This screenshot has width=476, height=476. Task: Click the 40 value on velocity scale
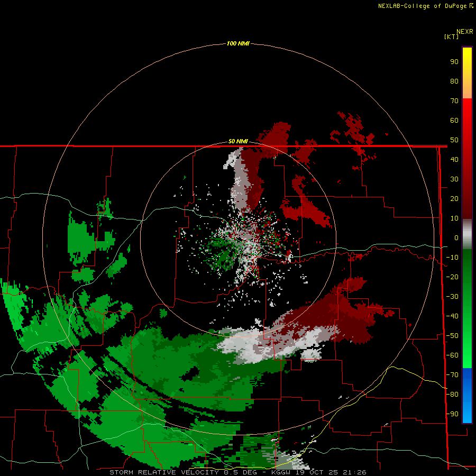pyautogui.click(x=454, y=159)
